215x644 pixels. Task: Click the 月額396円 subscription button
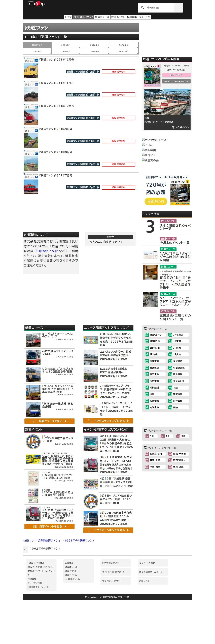coord(156,201)
